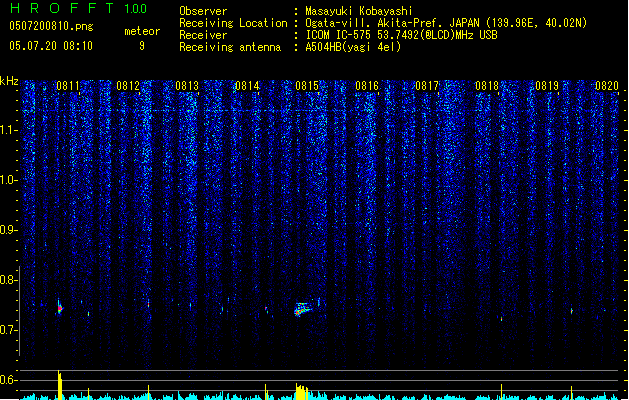Image resolution: width=629 pixels, height=400 pixels.
Task: Select the filename 0507200810.png
Action: click(51, 26)
